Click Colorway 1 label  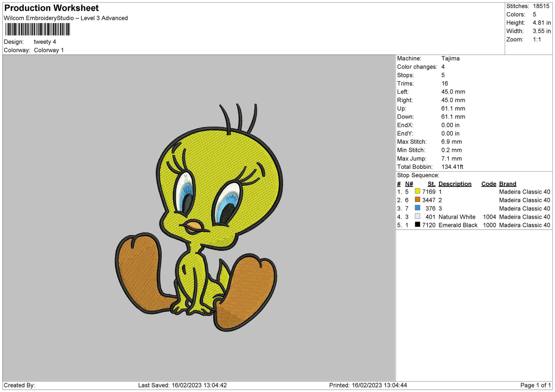coord(49,50)
